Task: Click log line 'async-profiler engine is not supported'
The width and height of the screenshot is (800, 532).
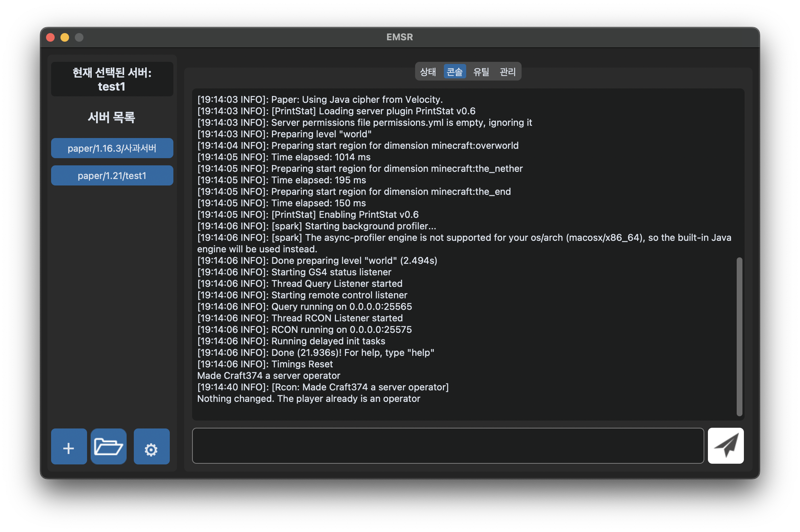Action: [464, 243]
